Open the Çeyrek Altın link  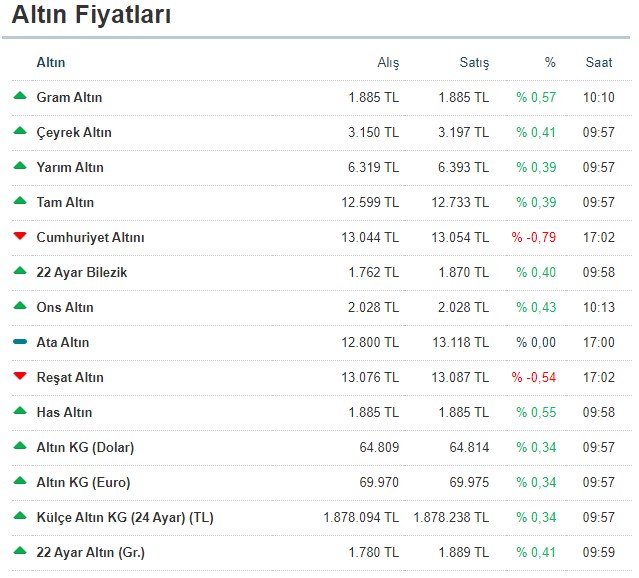coord(74,132)
